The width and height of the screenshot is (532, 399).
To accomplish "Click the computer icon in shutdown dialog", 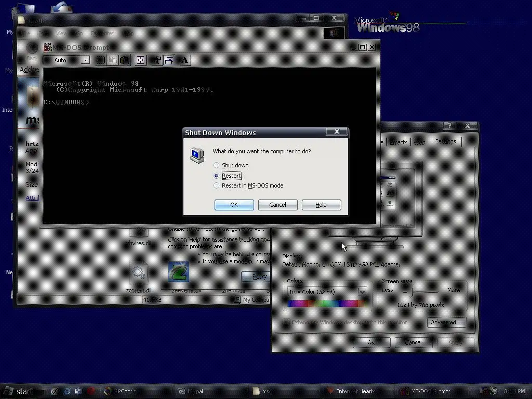I will point(197,155).
